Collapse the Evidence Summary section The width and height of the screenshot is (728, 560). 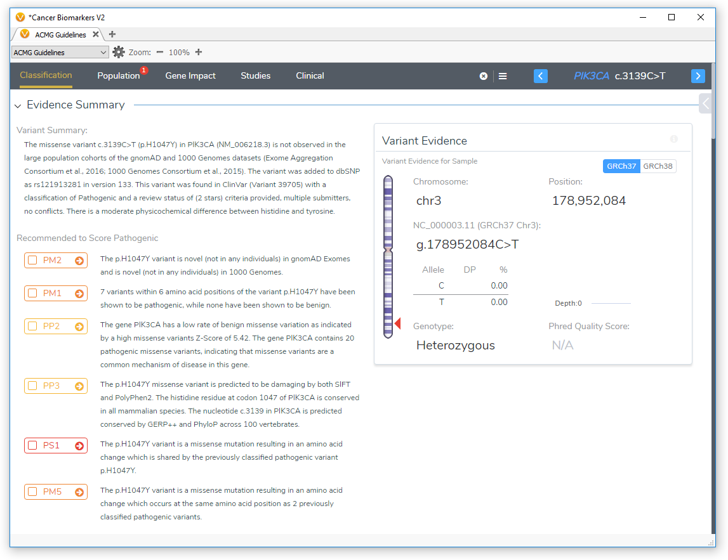coord(17,105)
